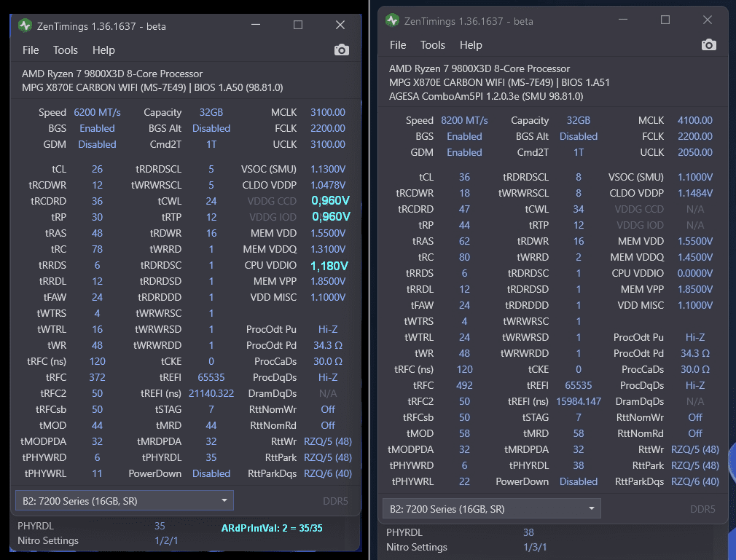Click FCLK 2200.00 in left window
Screen dimensions: 736x560
pos(328,128)
